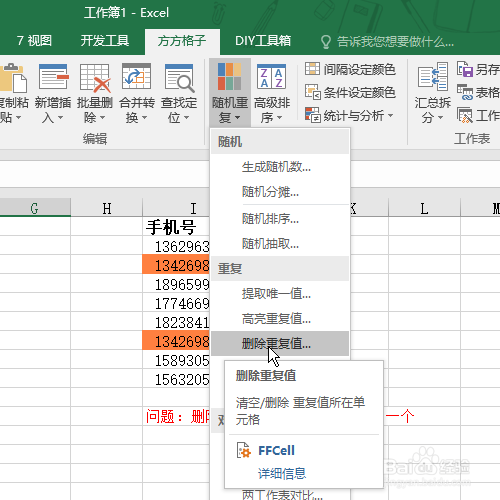Click the 另存 save-as icon
This screenshot has width=500, height=500.
(465, 69)
